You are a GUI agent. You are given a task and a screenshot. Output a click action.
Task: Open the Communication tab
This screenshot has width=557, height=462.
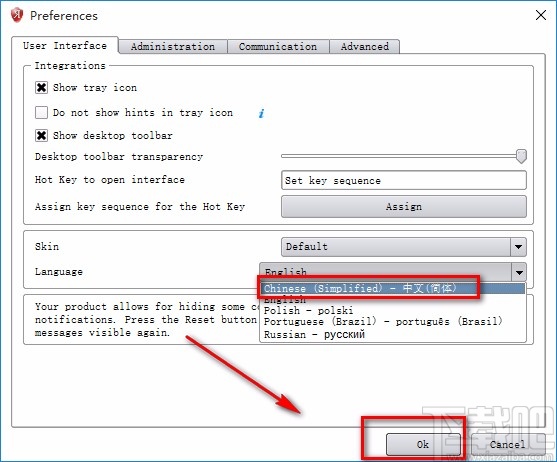(x=278, y=47)
